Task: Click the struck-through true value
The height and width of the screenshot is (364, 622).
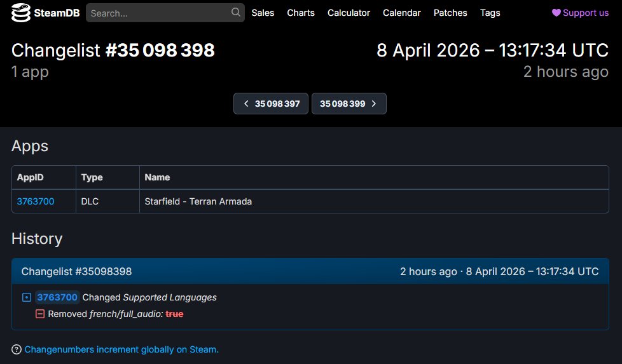Action: [x=174, y=314]
